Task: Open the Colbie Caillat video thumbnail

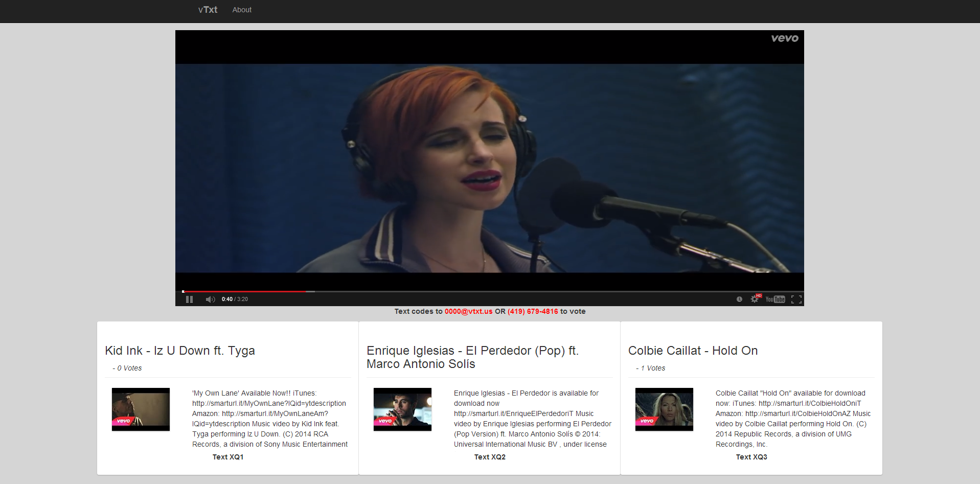Action: (x=664, y=409)
